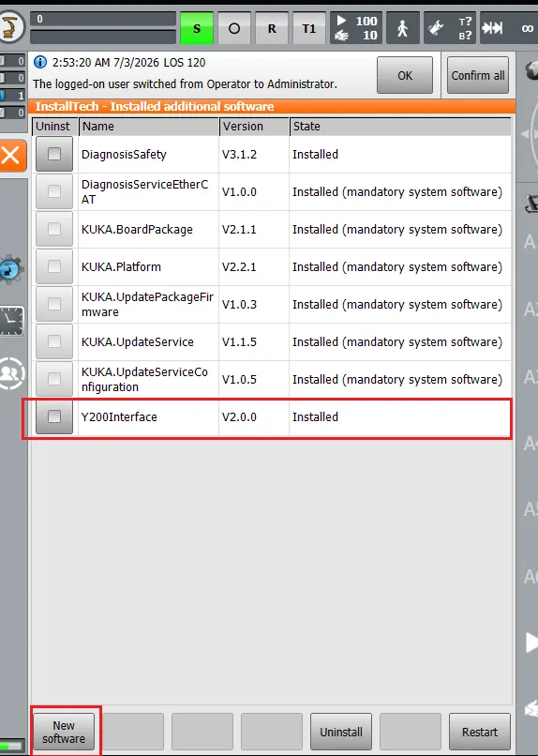Select the KUKA.Platform name cell
The image size is (538, 756).
148,267
